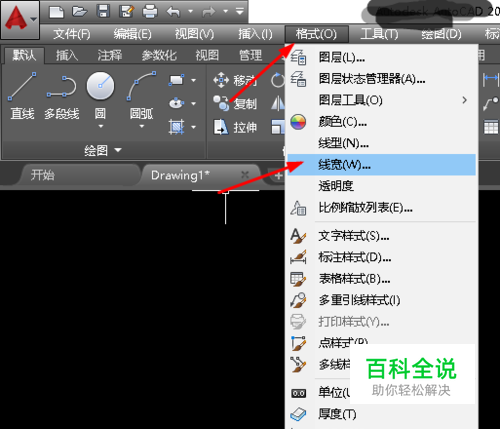
Task: Click the mirror tool icon
Action: (277, 103)
